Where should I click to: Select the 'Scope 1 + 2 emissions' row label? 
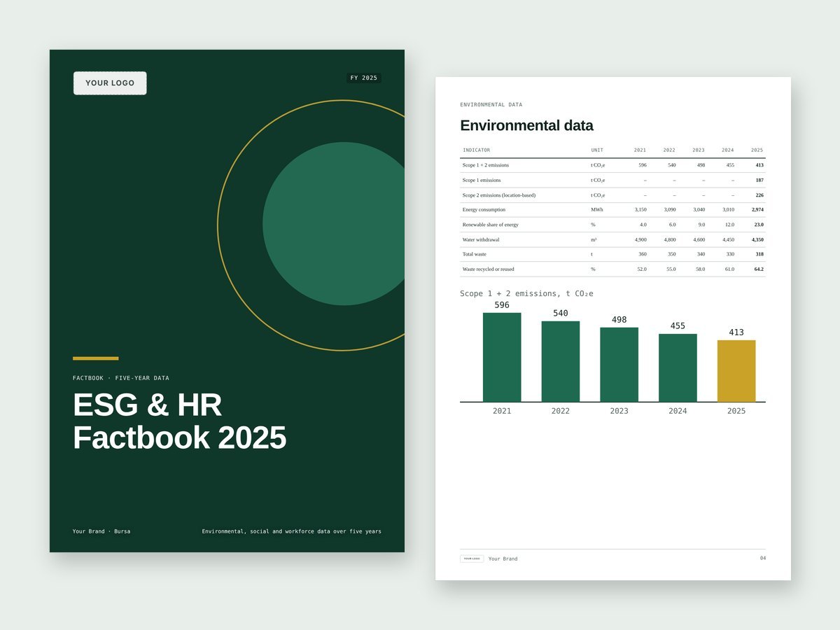click(486, 165)
